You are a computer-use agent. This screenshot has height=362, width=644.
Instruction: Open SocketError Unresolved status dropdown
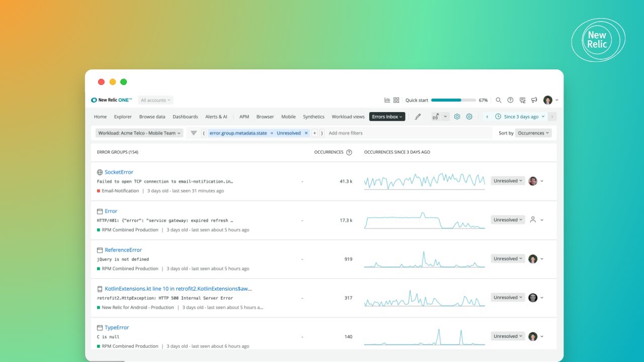[x=508, y=181]
